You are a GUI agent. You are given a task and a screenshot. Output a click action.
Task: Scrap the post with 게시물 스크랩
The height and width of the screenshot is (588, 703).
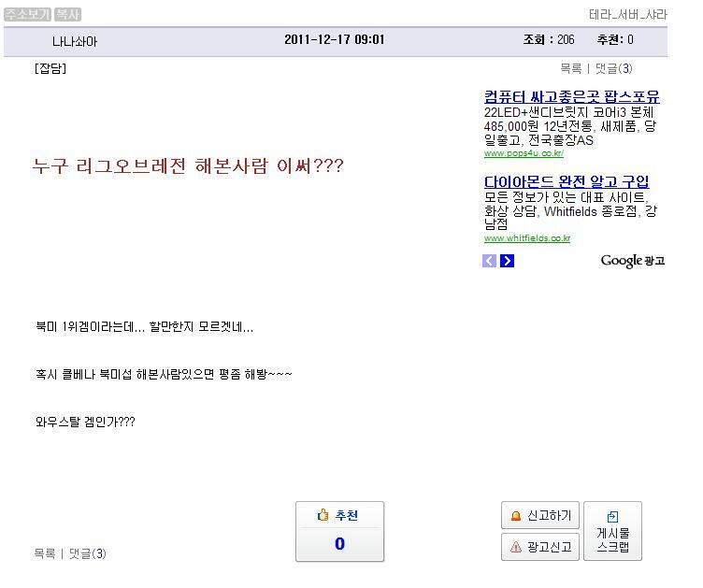(x=612, y=531)
